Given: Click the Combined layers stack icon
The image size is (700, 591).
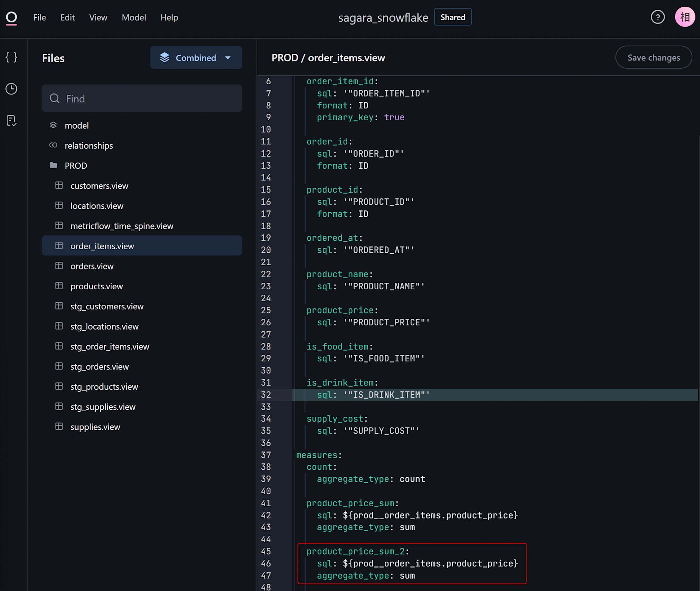Looking at the screenshot, I should coord(164,57).
